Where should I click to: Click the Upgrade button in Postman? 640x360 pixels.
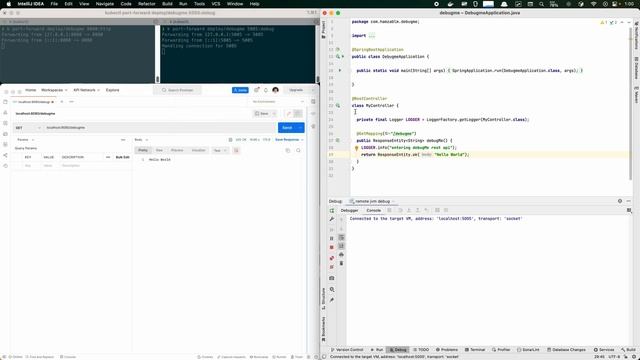[x=296, y=90]
